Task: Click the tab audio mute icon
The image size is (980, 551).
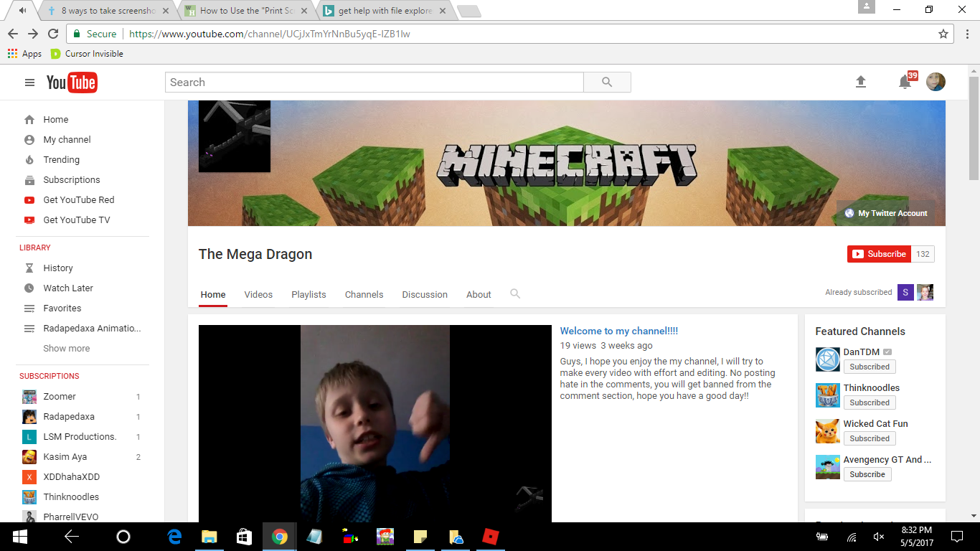Action: (24, 11)
